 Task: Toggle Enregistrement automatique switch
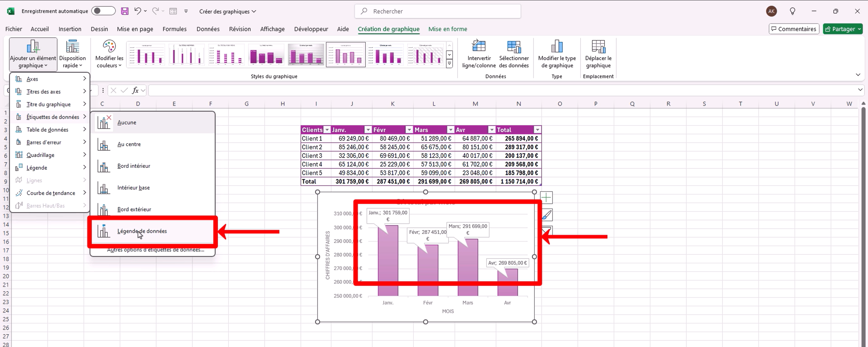pyautogui.click(x=103, y=11)
